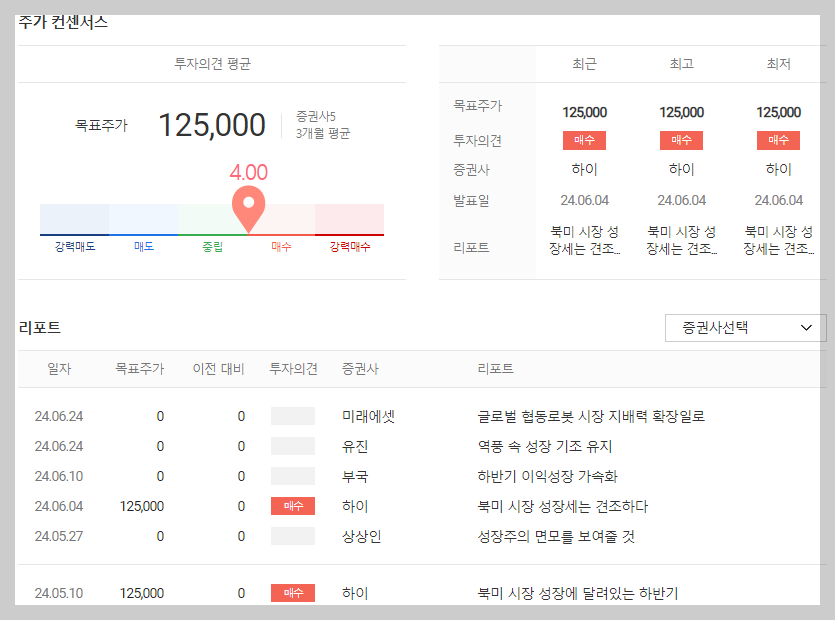Screen dimensions: 835x620
Task: Select the 매수 badge in the 24.05.10 report row
Action: [x=291, y=591]
